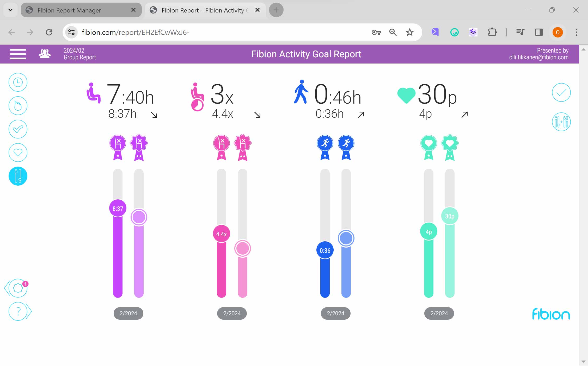The height and width of the screenshot is (366, 588).
Task: Click the large checkmark icon on right
Action: click(561, 92)
